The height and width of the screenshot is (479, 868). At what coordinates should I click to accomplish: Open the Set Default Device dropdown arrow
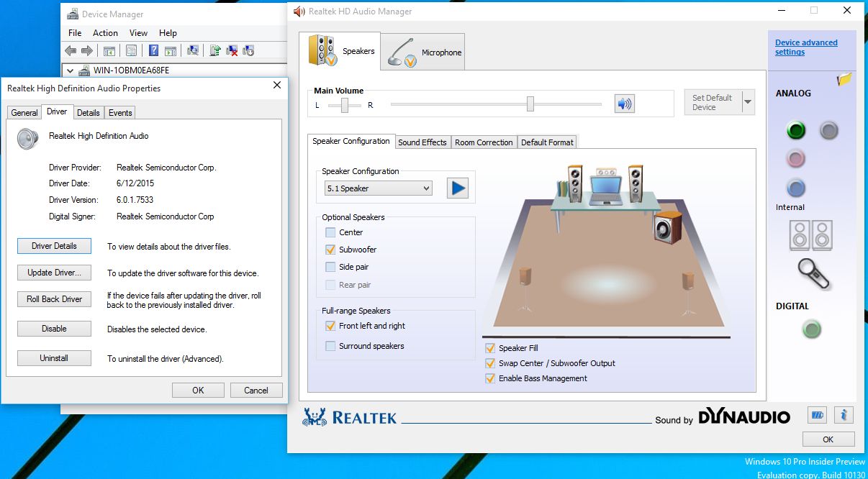748,103
